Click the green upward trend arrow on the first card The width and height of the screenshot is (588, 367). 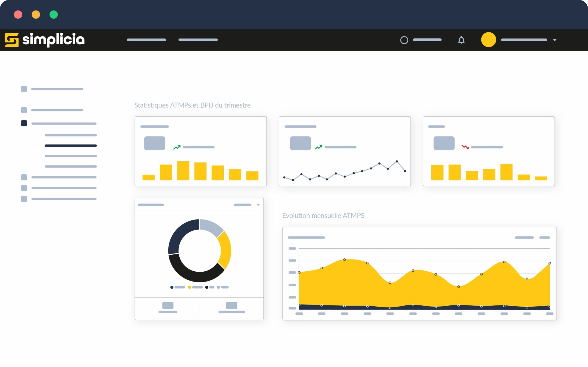[x=177, y=147]
